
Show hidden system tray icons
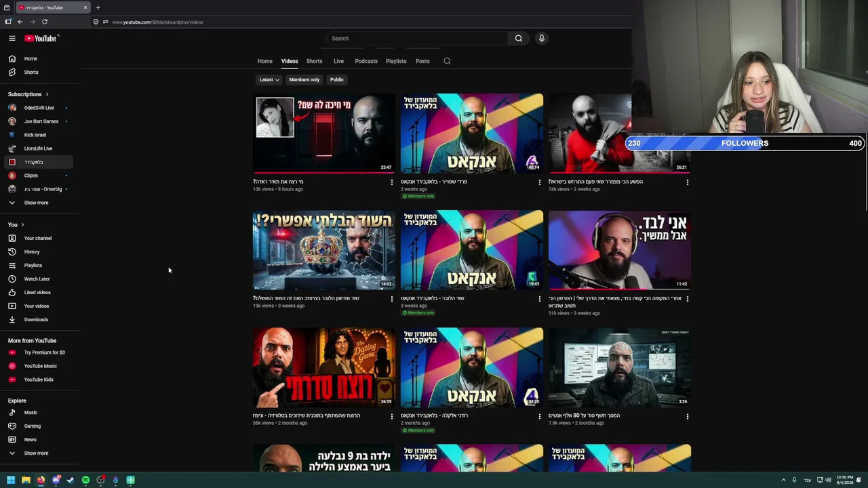tap(783, 480)
